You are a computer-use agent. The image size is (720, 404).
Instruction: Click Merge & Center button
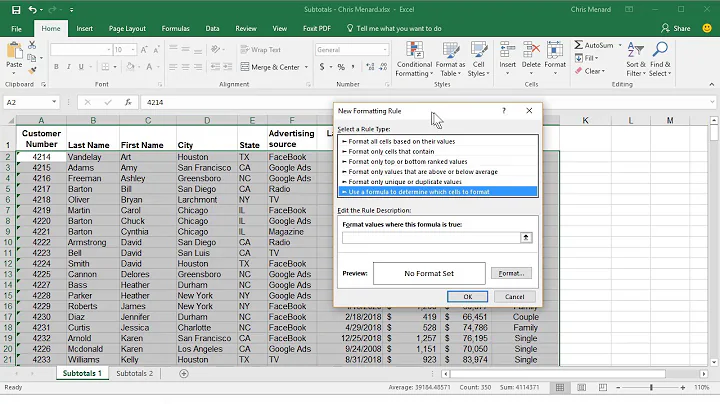[270, 67]
